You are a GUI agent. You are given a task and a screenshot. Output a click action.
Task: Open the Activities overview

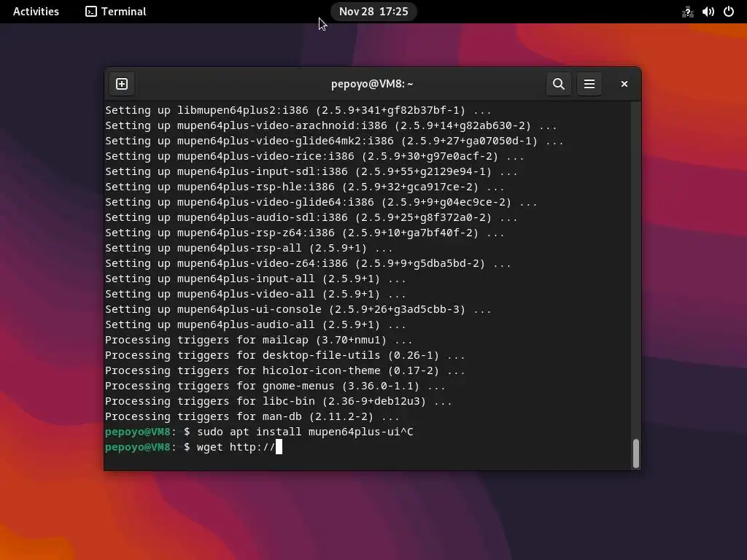[36, 12]
